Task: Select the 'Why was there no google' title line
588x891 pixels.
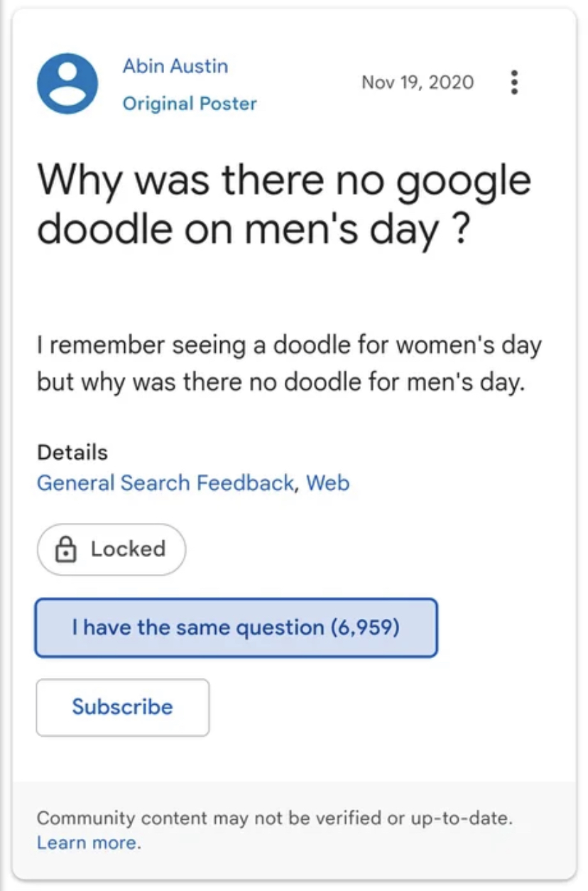Action: [284, 181]
